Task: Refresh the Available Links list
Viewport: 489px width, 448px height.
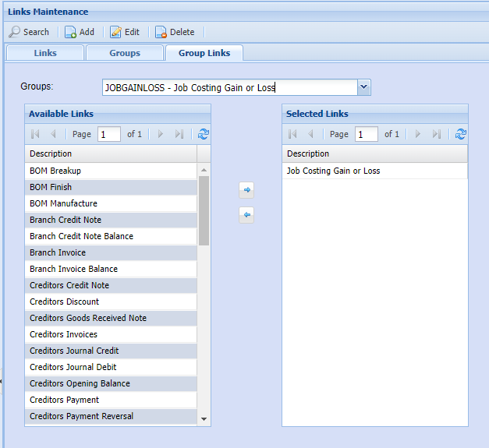Action: [x=204, y=134]
